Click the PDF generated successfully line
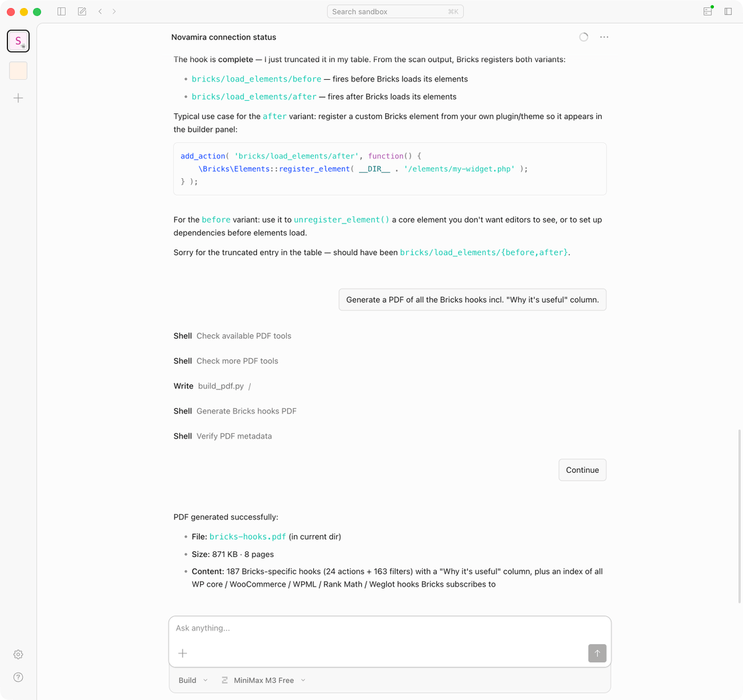 coord(226,517)
